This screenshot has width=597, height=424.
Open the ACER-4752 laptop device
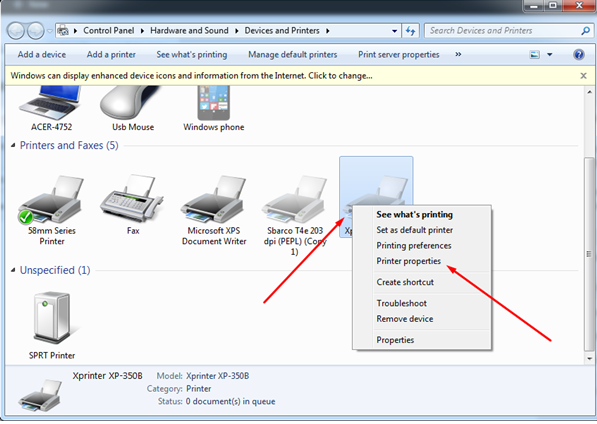tap(51, 102)
